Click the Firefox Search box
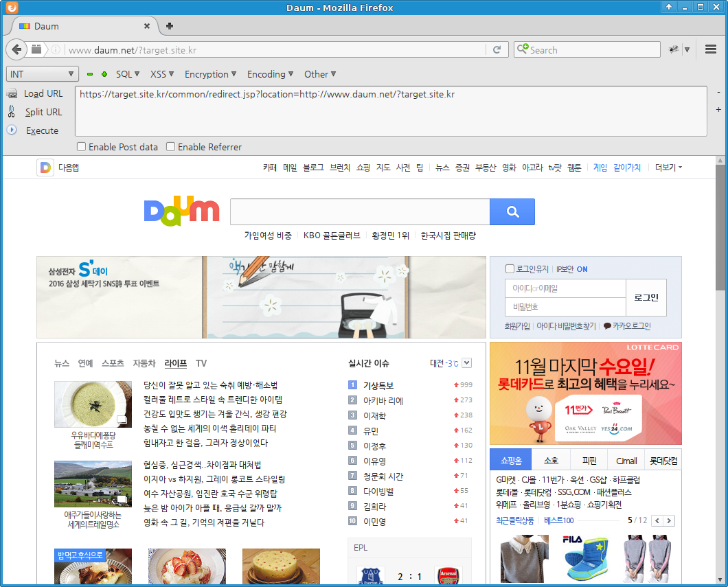728x587 pixels. coord(587,49)
